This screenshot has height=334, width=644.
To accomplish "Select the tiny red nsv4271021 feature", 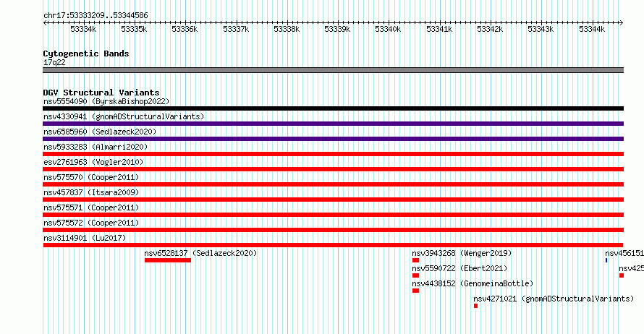I will pyautogui.click(x=475, y=306).
